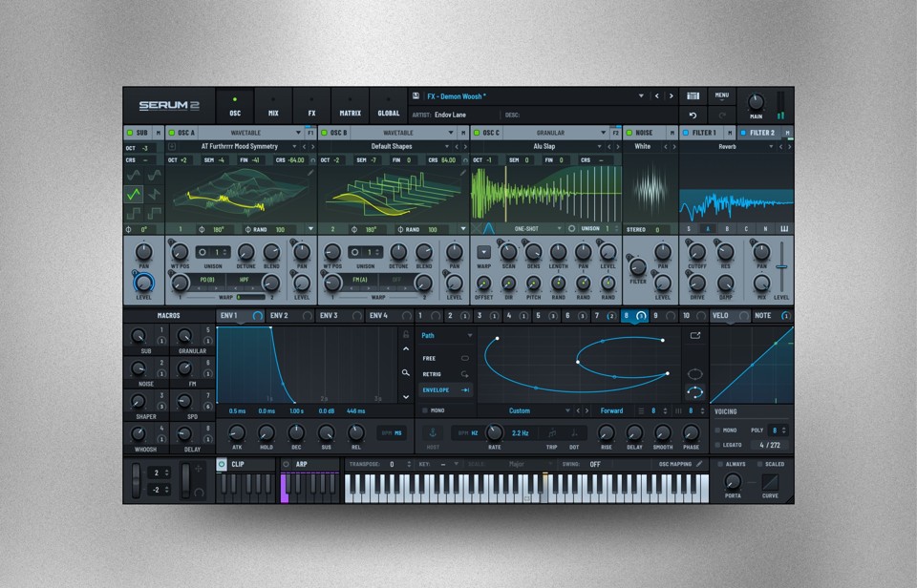Open AT Furthrrrr Mood Symmetry wavetable dropdown
Viewport: 917px width, 588px height.
[295, 147]
